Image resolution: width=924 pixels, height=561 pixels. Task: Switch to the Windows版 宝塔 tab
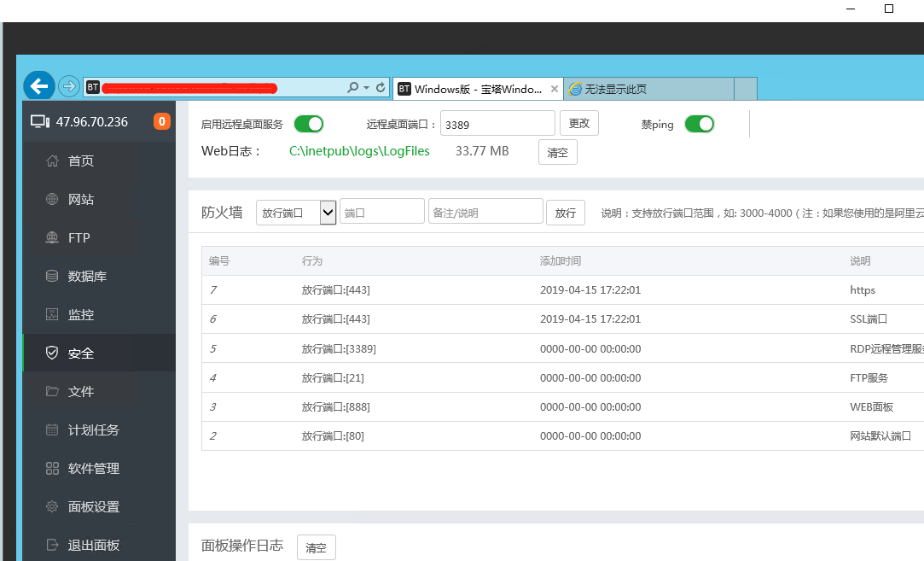[x=477, y=89]
